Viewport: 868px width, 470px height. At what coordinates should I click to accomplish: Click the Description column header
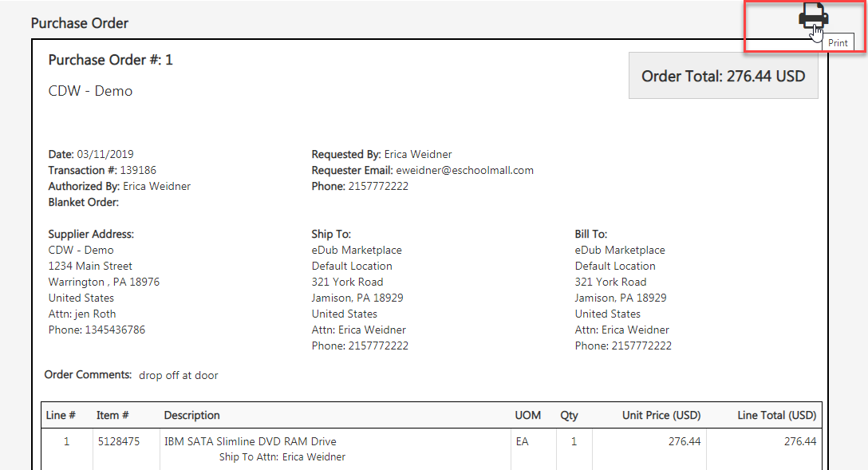(x=191, y=415)
